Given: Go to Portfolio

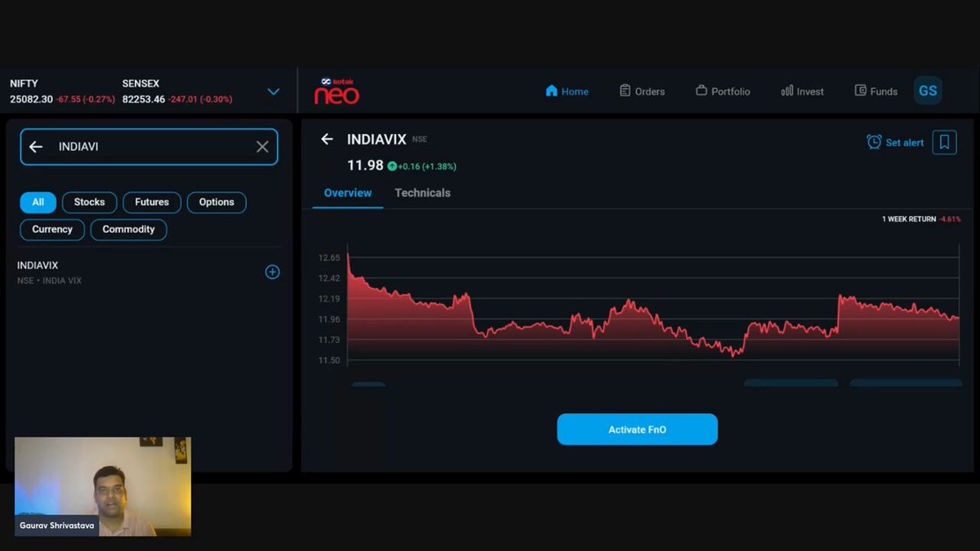Looking at the screenshot, I should (723, 91).
